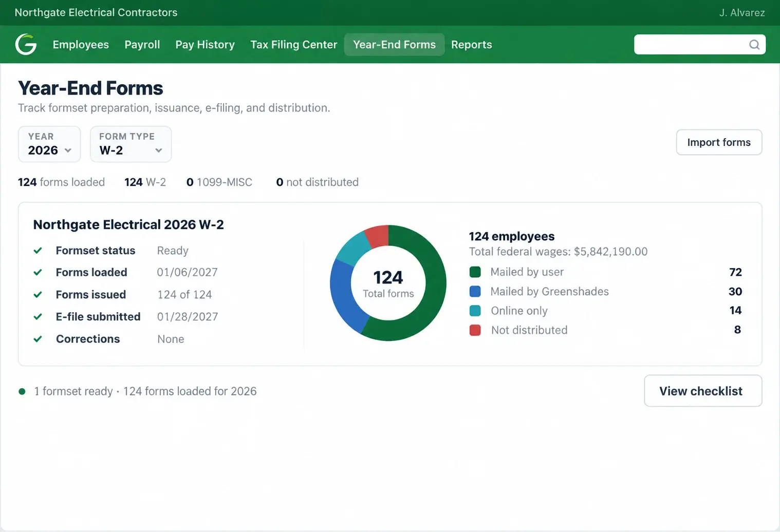The image size is (780, 532).
Task: Click the checkmark beside Forms loaded
Action: 38,272
